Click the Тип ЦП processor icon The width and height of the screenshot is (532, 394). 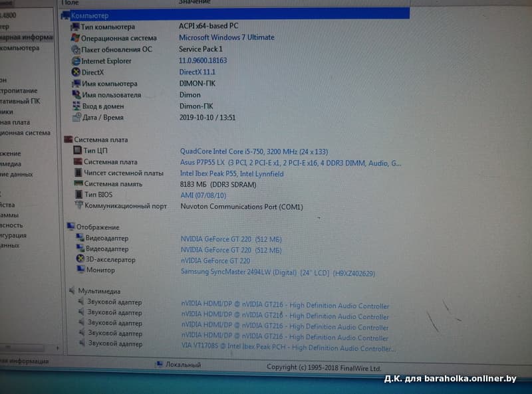pos(78,150)
